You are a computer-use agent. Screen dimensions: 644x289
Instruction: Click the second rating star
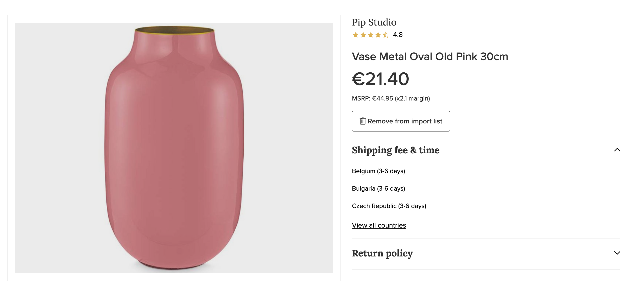click(363, 35)
